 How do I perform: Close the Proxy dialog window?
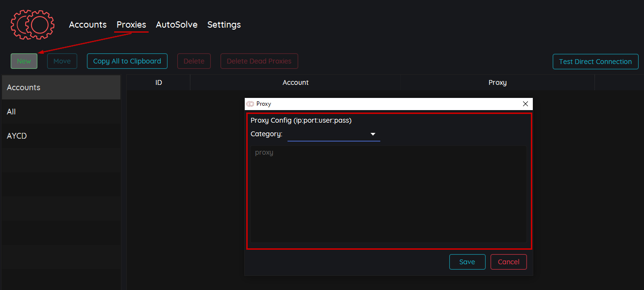(525, 104)
